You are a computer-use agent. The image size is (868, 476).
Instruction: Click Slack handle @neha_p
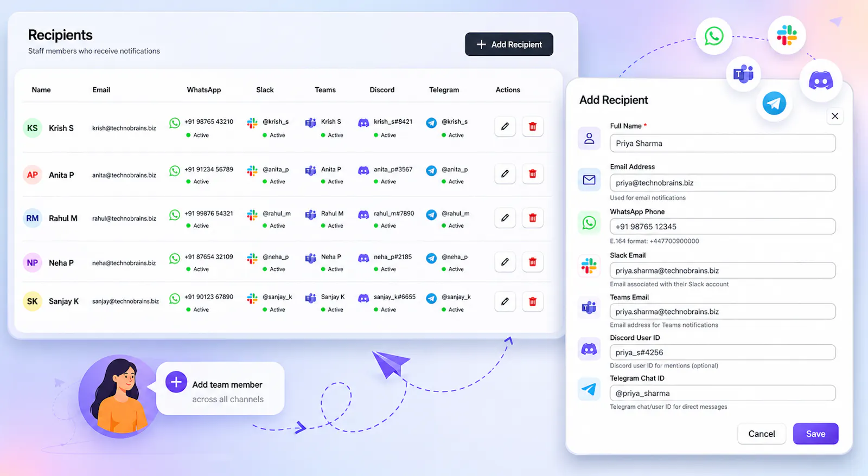276,257
